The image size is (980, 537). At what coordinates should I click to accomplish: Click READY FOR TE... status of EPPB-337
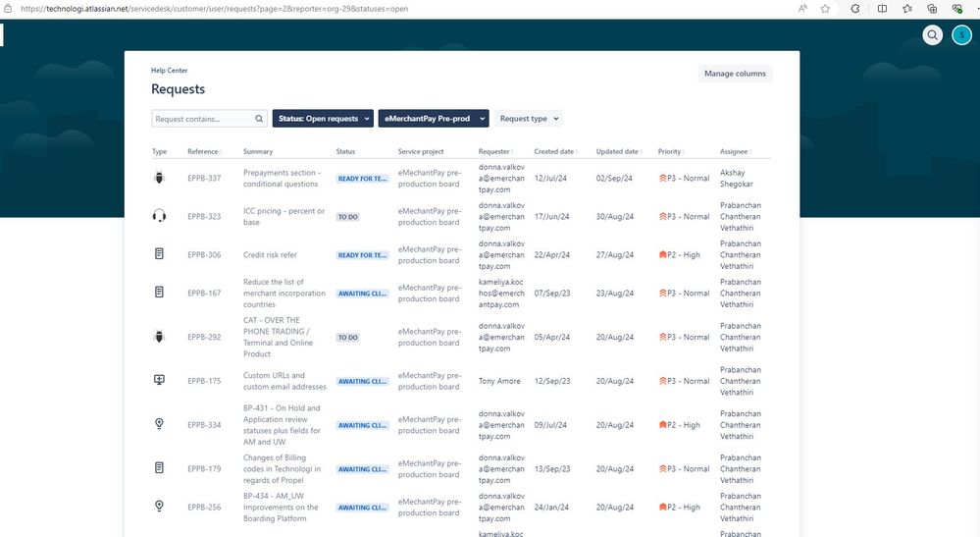tap(363, 179)
